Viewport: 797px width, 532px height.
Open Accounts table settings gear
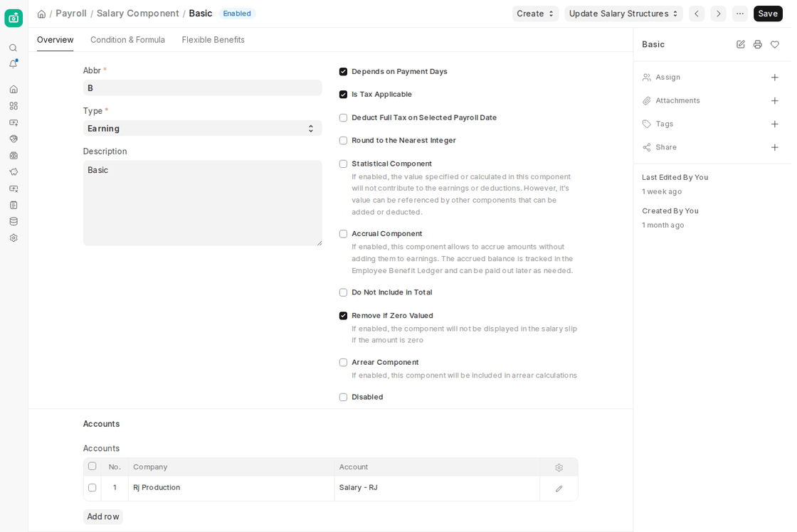pyautogui.click(x=559, y=467)
